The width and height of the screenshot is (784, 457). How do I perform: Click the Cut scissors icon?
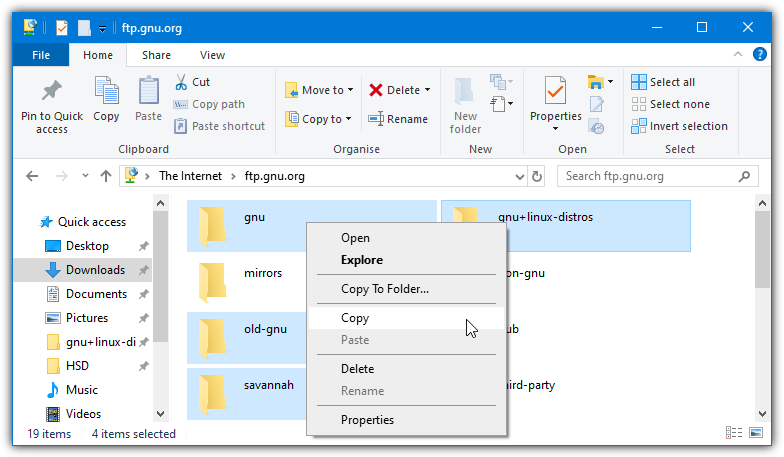coord(180,82)
